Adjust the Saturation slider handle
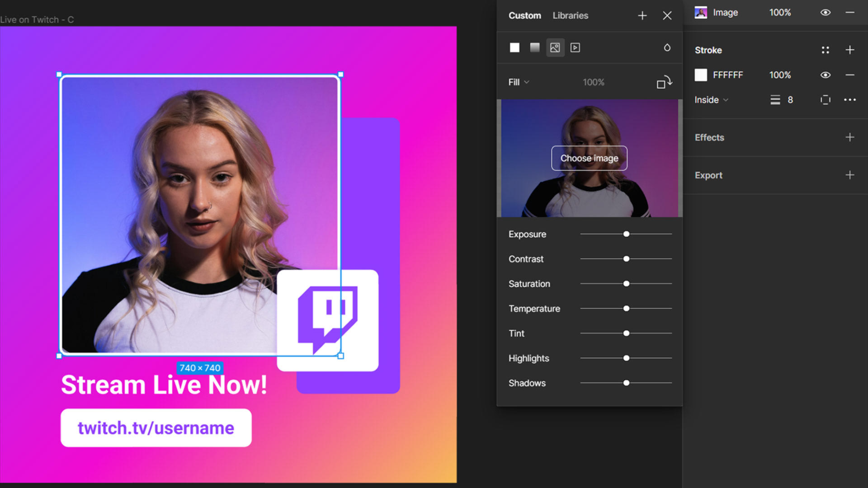 pos(626,284)
